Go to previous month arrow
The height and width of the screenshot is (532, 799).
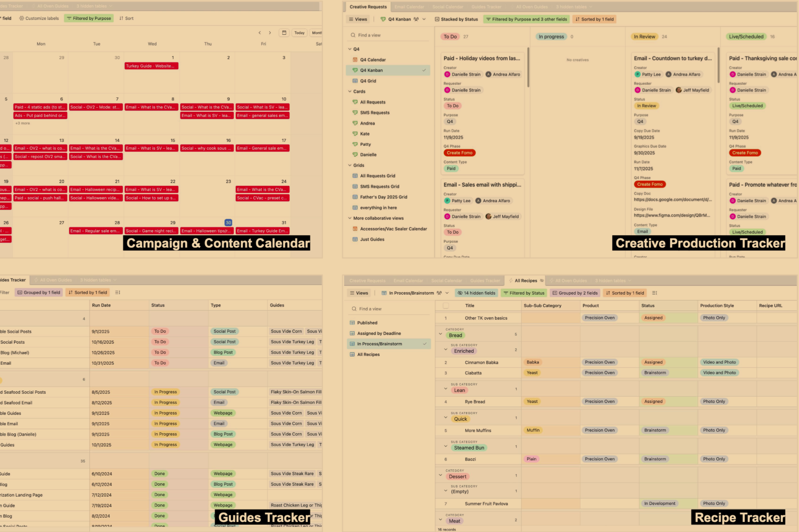tap(259, 33)
